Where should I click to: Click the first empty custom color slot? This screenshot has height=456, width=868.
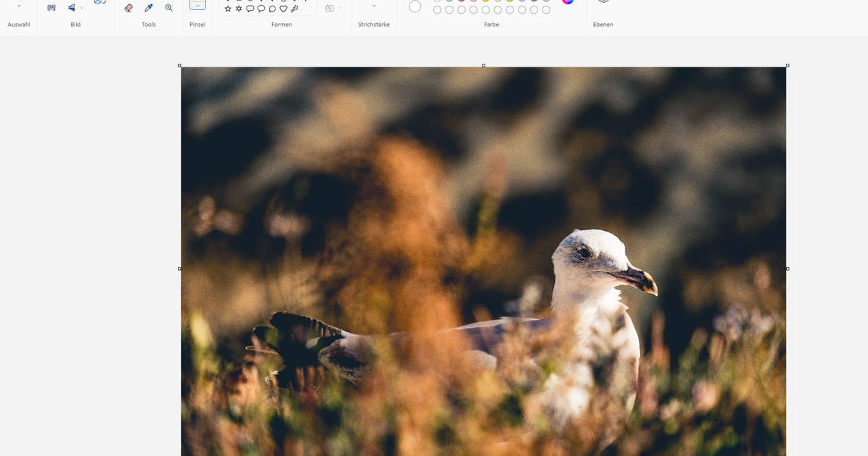pyautogui.click(x=438, y=10)
